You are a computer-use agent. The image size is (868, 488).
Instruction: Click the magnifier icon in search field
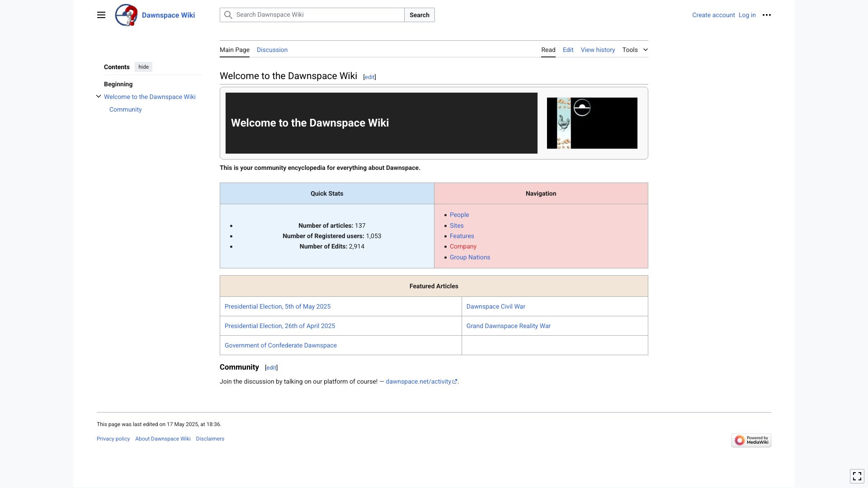pos(228,15)
